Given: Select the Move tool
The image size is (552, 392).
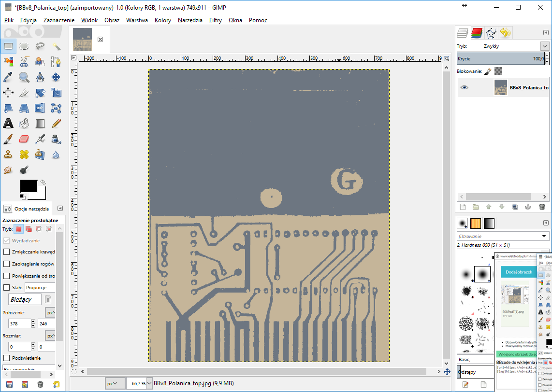Looking at the screenshot, I should (56, 77).
